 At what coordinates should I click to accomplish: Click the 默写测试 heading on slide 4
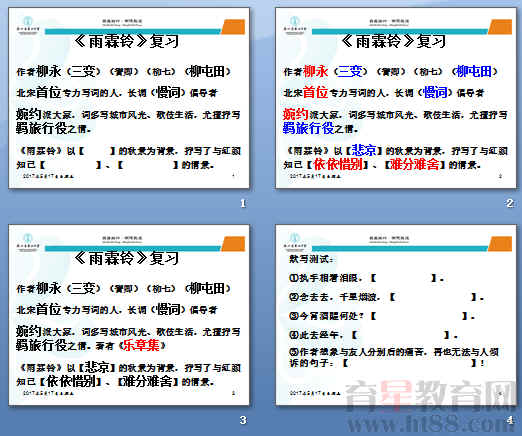point(311,259)
